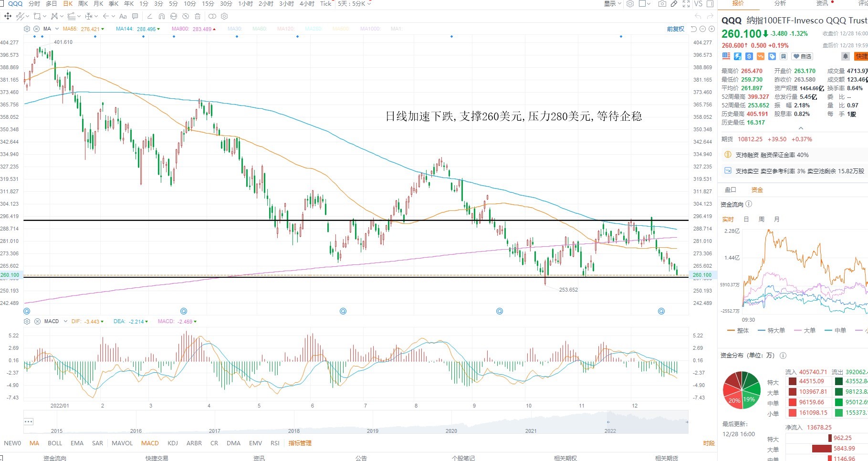Select the BOLL indicator
The height and width of the screenshot is (461, 868).
(55, 443)
